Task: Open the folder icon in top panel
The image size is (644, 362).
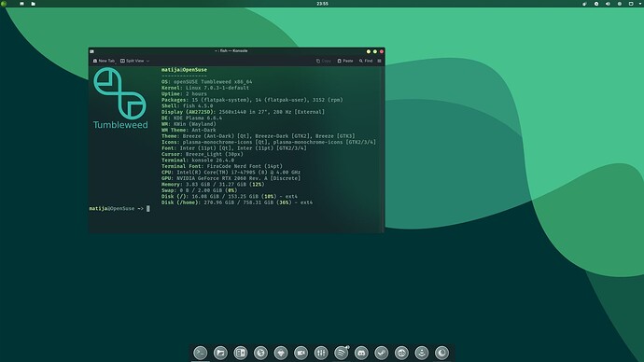Action: 34,4
